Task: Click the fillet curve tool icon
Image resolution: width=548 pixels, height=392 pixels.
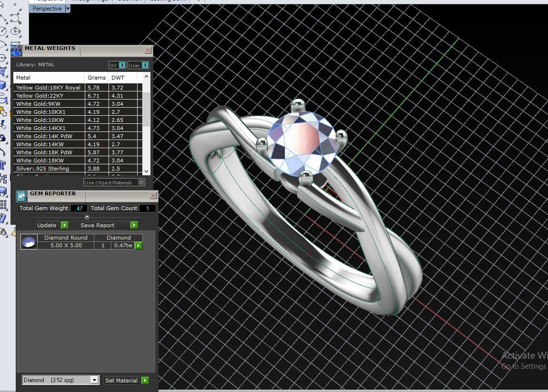Action: coord(3,152)
